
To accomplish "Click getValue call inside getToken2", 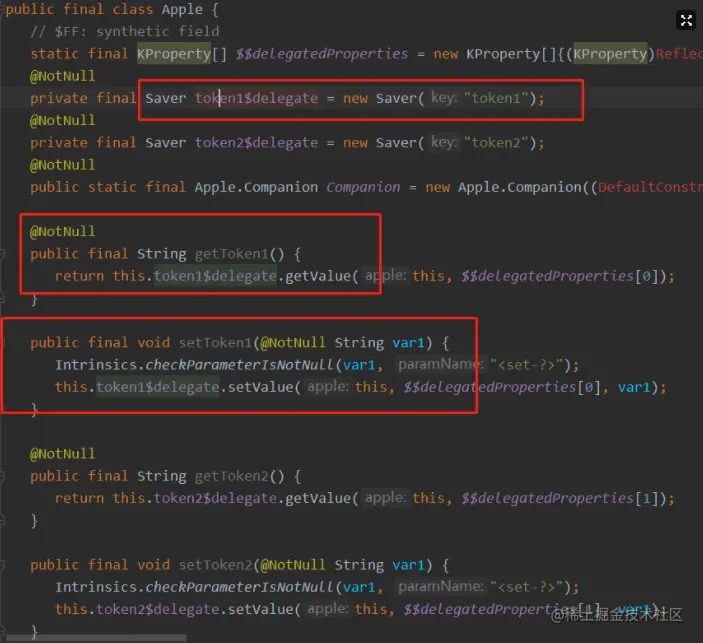I will tap(317, 498).
